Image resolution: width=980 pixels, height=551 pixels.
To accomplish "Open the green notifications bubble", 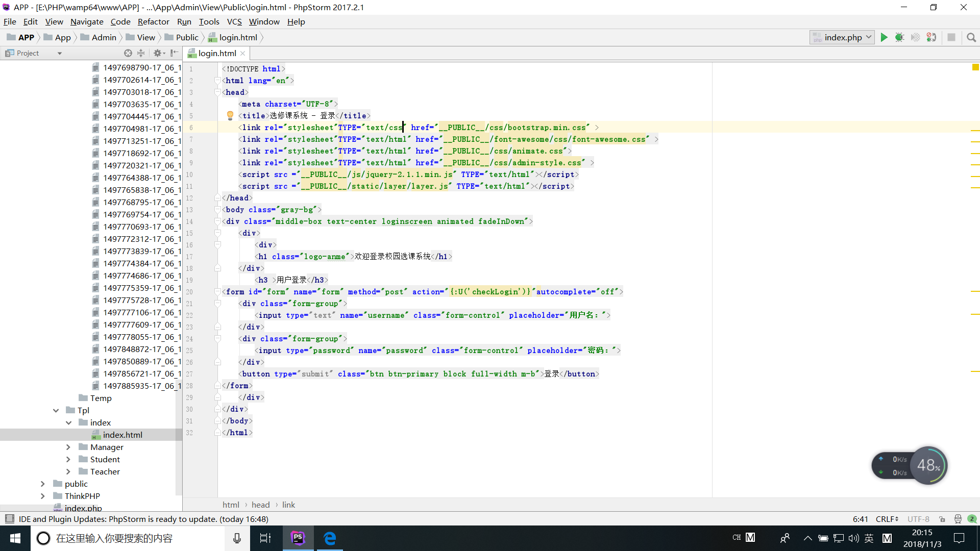I will coord(972,519).
